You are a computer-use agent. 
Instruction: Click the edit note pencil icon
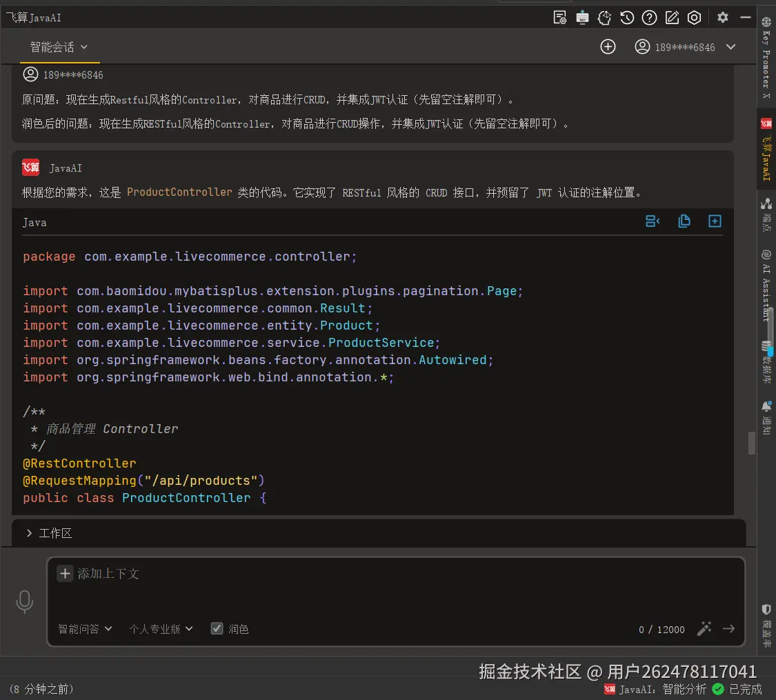pos(672,18)
